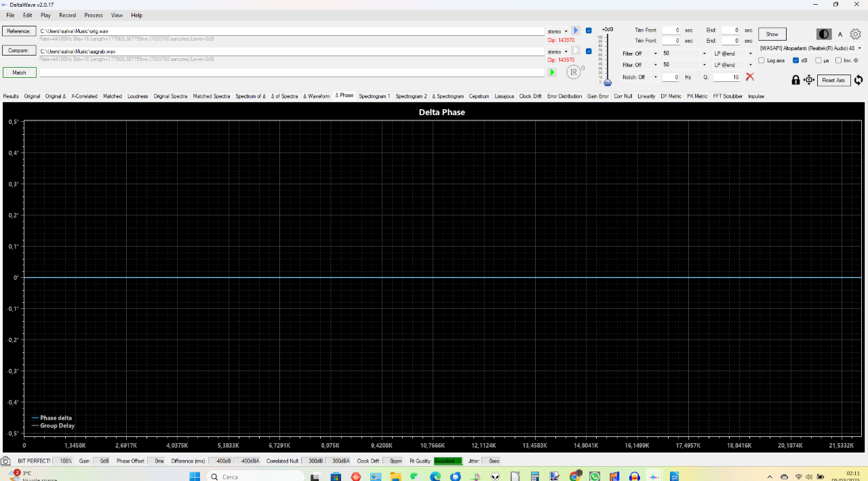Click the Notch Hz input field

coord(671,77)
